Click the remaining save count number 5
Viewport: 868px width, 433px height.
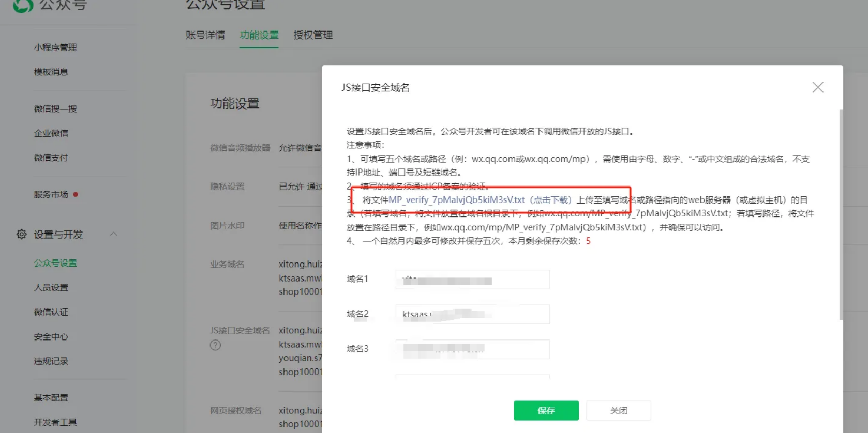pos(588,241)
